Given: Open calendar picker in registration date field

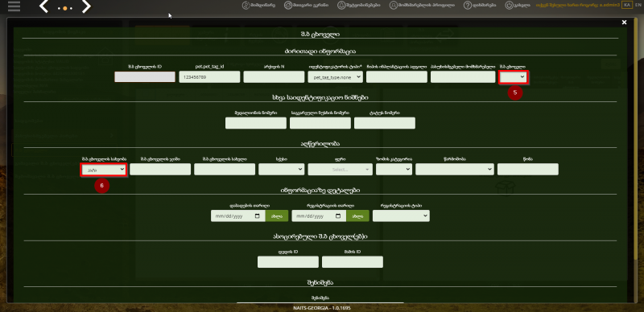Looking at the screenshot, I should pos(338,216).
